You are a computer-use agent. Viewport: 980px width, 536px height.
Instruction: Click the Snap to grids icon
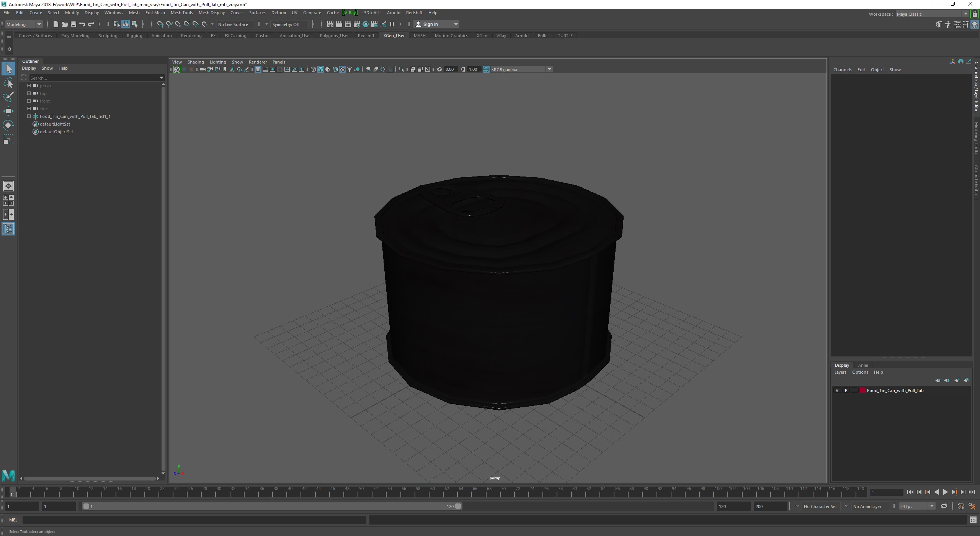(x=160, y=24)
